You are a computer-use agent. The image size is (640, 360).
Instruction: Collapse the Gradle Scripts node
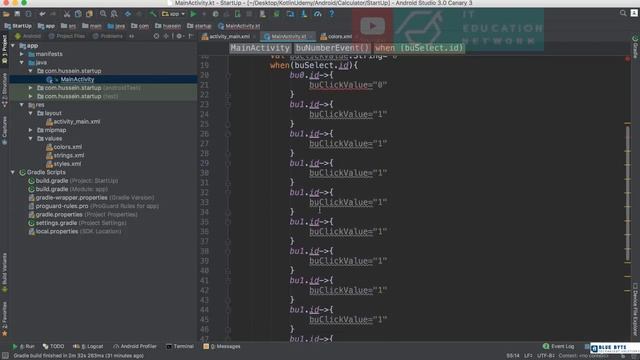(x=13, y=172)
